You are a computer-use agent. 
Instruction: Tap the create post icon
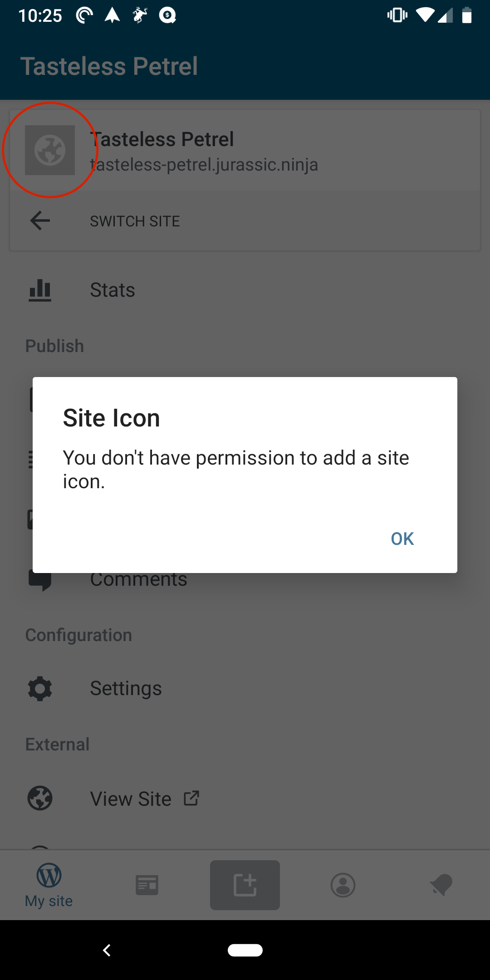(245, 884)
